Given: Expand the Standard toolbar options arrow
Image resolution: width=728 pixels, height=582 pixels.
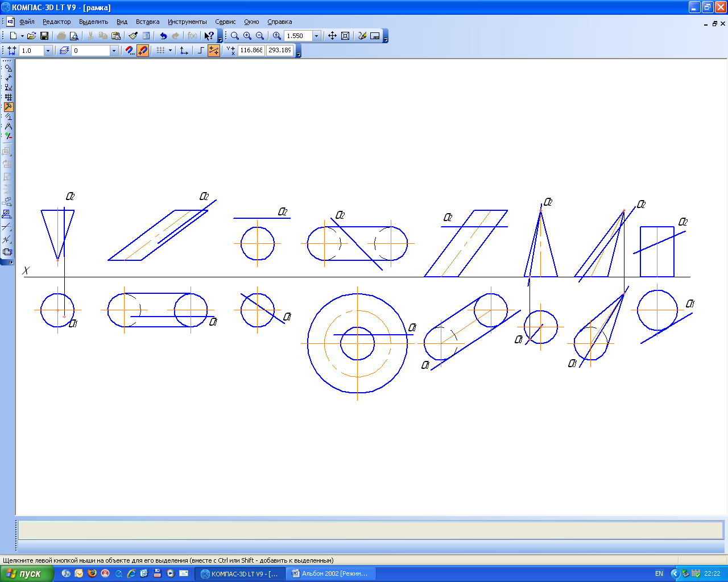Looking at the screenshot, I should (220, 36).
